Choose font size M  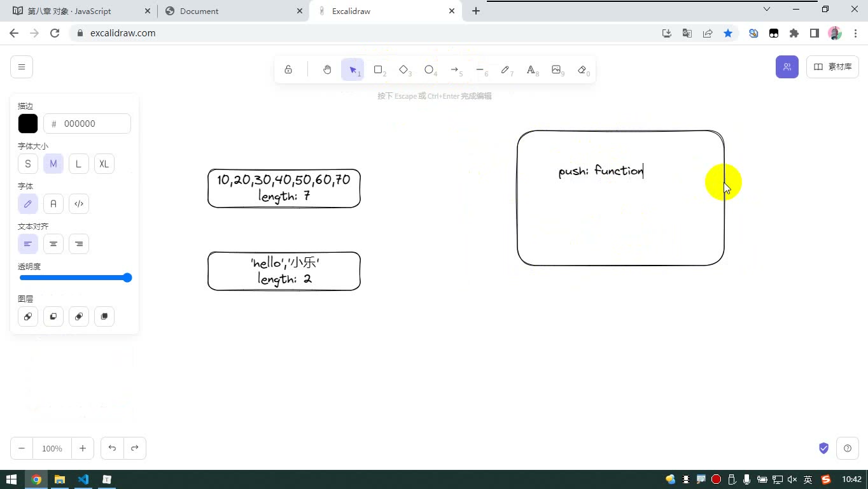[x=53, y=164]
